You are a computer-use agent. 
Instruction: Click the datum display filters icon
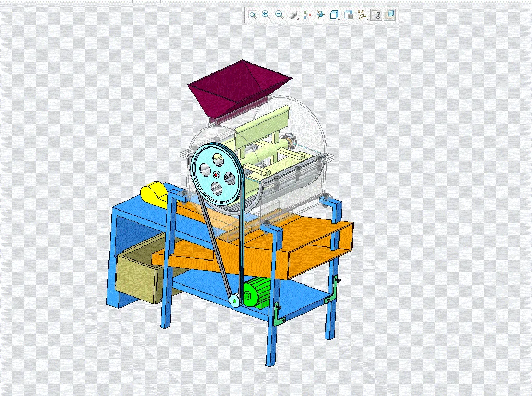coord(362,15)
